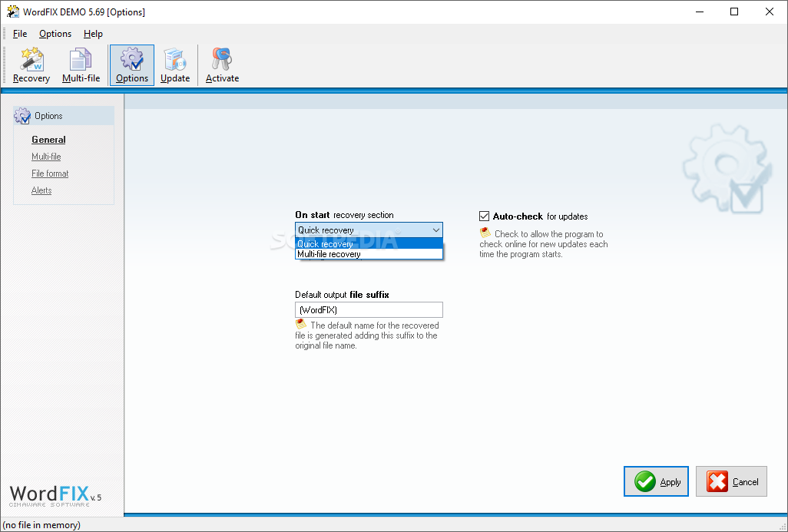Maximize the WordFIX window
This screenshot has width=788, height=532.
pyautogui.click(x=734, y=12)
